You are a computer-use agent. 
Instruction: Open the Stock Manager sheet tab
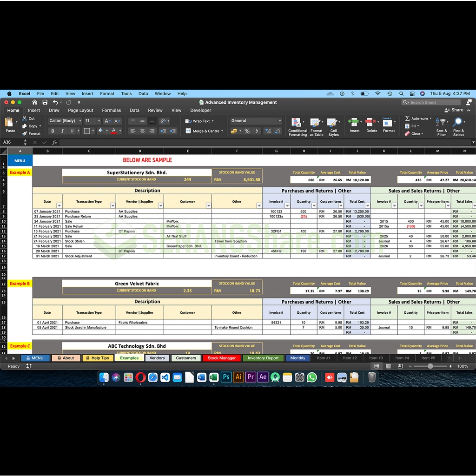[221, 358]
